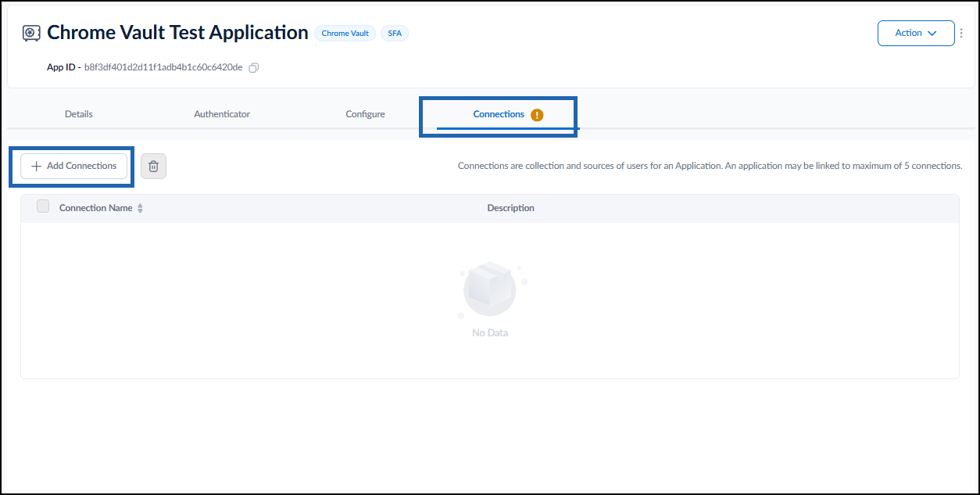Click the connections maximum of 5 description text
This screenshot has height=495, width=980.
pos(710,166)
